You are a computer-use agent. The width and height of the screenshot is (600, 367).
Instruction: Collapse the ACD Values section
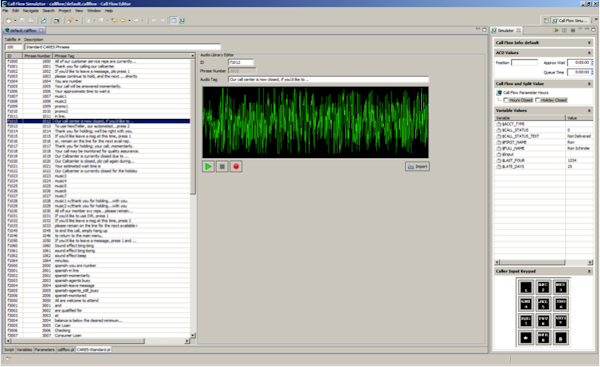(589, 53)
